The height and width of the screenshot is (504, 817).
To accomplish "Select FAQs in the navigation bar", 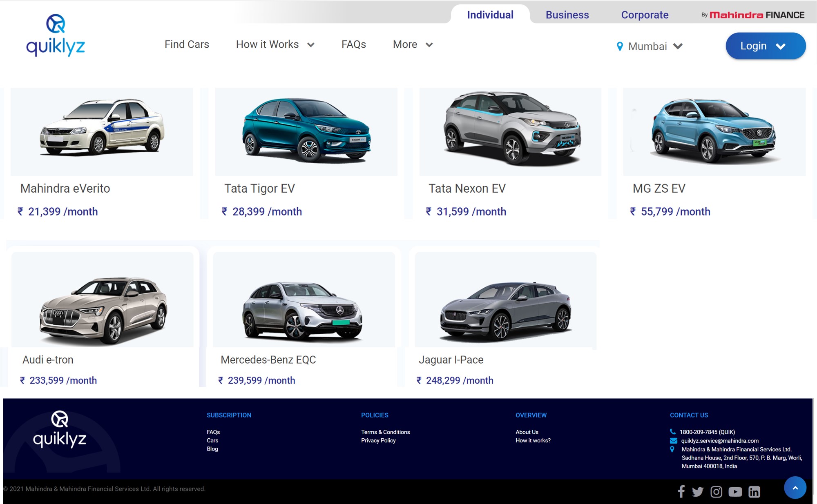I will point(353,44).
